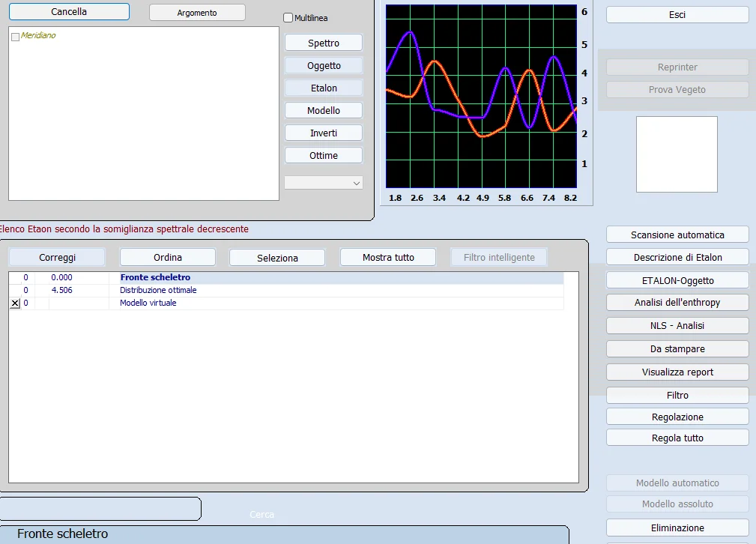The height and width of the screenshot is (544, 756).
Task: Click Correggi in the list toolbar
Action: 57,257
